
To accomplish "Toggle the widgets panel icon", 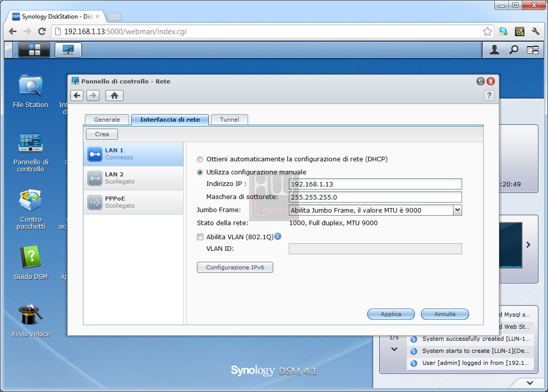I will (532, 50).
